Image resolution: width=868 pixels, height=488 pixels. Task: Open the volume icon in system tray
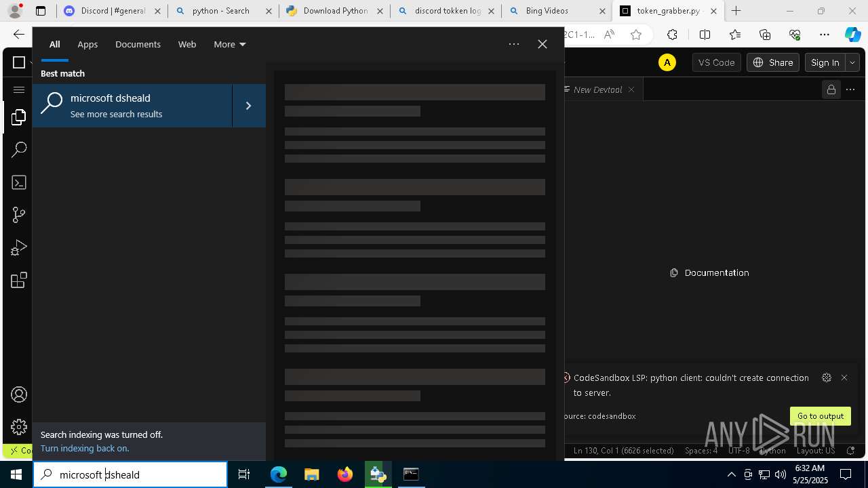(781, 474)
